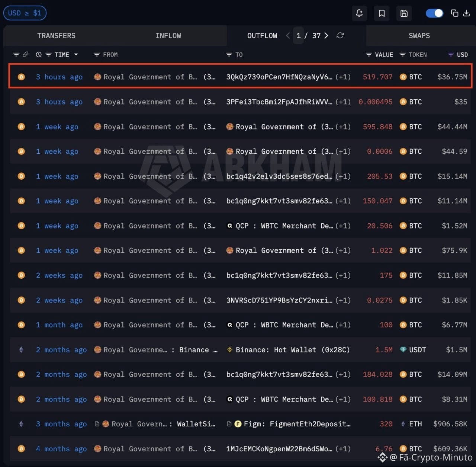The width and height of the screenshot is (476, 467).
Task: Open the USD column filter
Action: pos(450,55)
